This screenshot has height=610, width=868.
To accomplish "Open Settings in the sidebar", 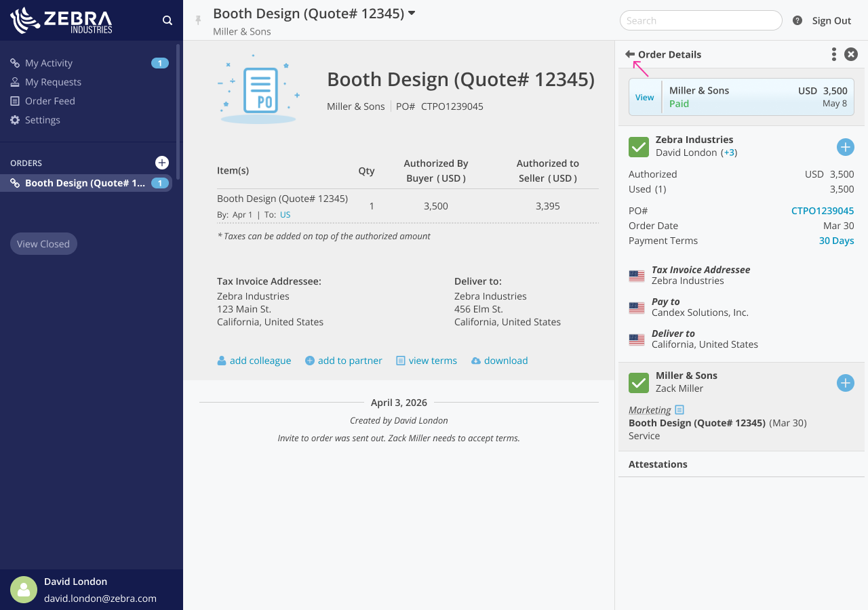I will tap(43, 120).
